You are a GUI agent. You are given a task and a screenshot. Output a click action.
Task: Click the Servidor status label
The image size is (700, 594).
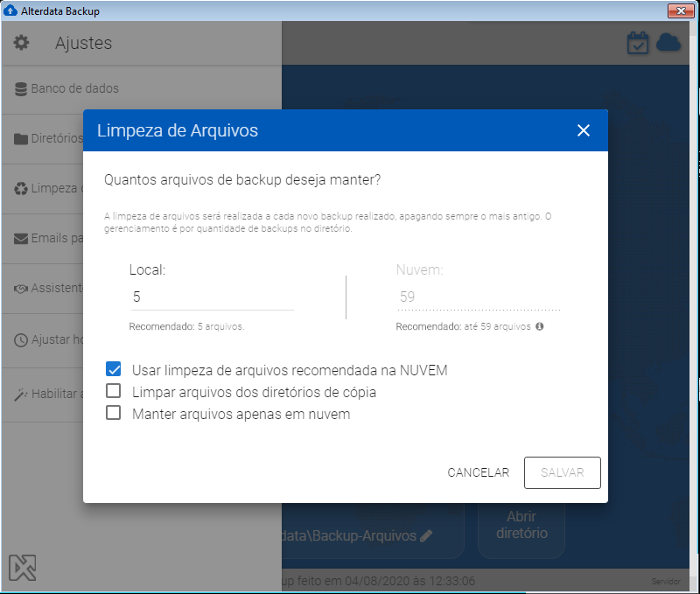[x=666, y=582]
